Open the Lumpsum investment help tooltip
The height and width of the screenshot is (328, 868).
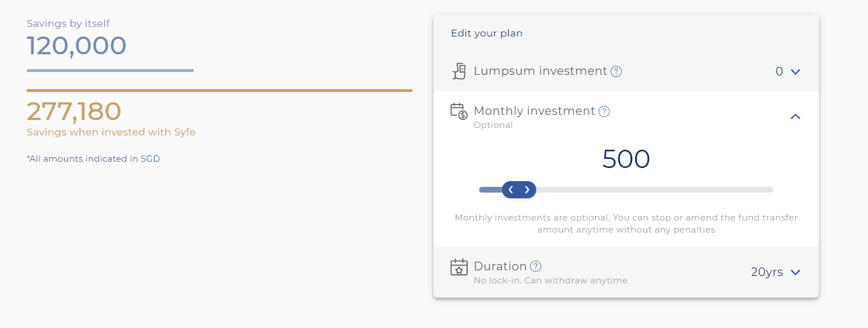click(616, 71)
